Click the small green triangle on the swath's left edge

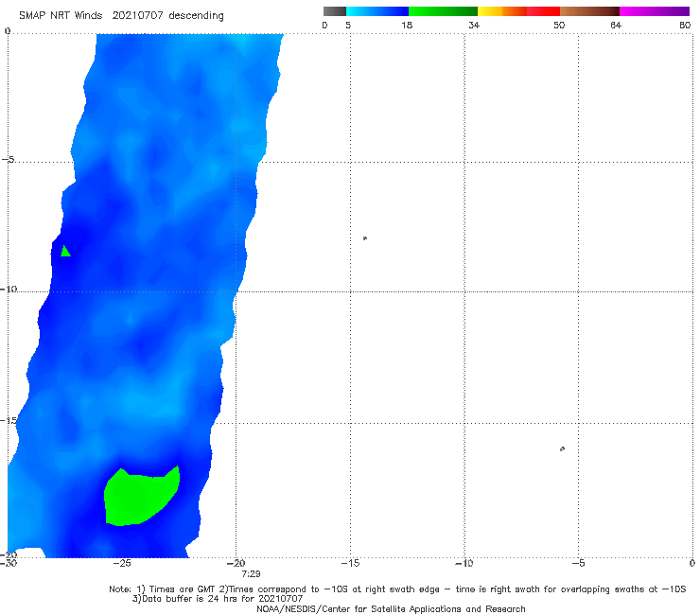click(x=65, y=252)
